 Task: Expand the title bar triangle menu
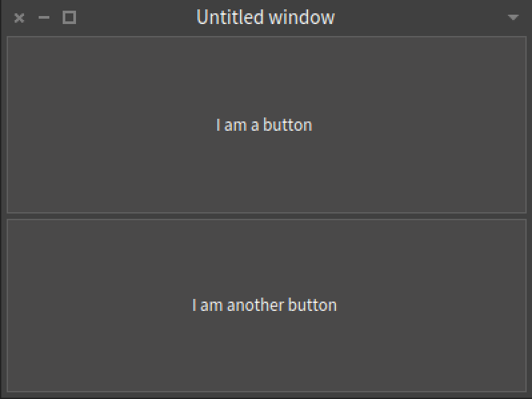(x=513, y=18)
